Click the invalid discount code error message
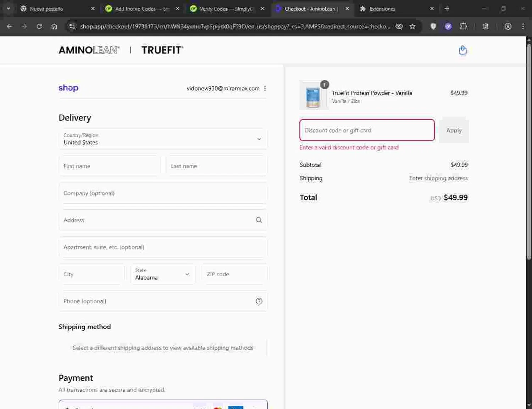This screenshot has width=532, height=409. 349,148
